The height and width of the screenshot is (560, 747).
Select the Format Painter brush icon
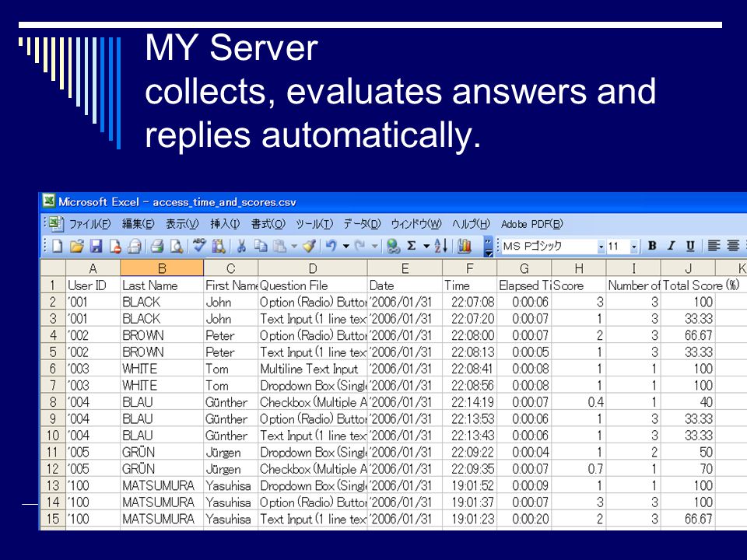coord(309,247)
